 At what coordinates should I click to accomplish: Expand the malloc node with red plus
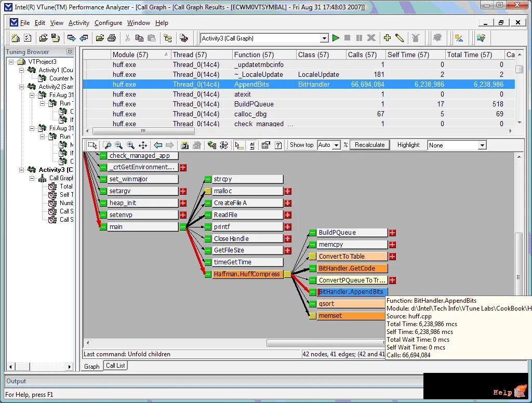[288, 191]
